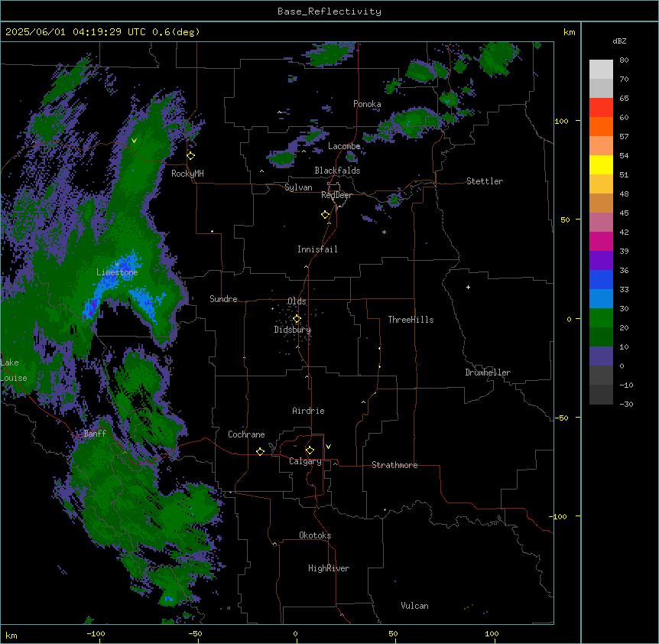Click the Sundre city label
Image resolution: width=659 pixels, height=644 pixels.
coord(223,299)
